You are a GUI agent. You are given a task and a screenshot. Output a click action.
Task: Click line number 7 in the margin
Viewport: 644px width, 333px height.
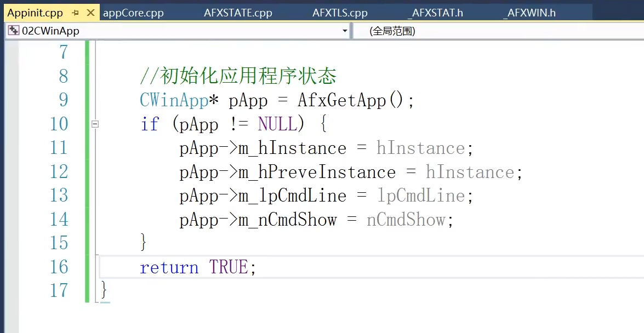[63, 52]
